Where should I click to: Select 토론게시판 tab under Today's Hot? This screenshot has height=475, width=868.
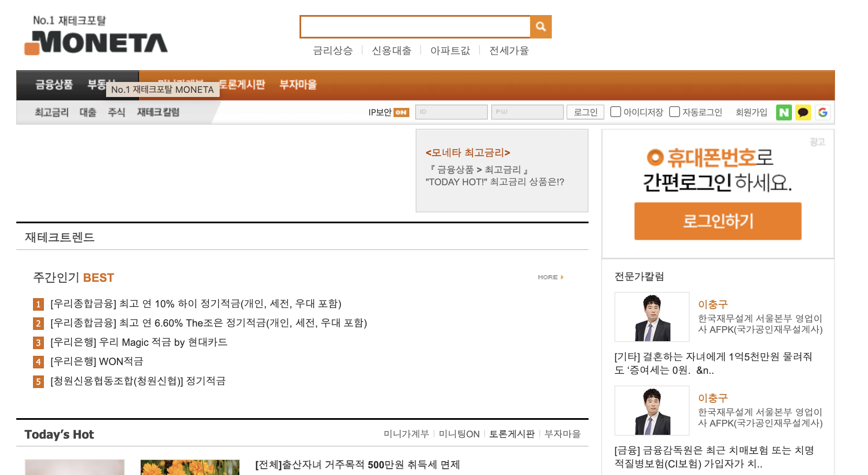(512, 434)
